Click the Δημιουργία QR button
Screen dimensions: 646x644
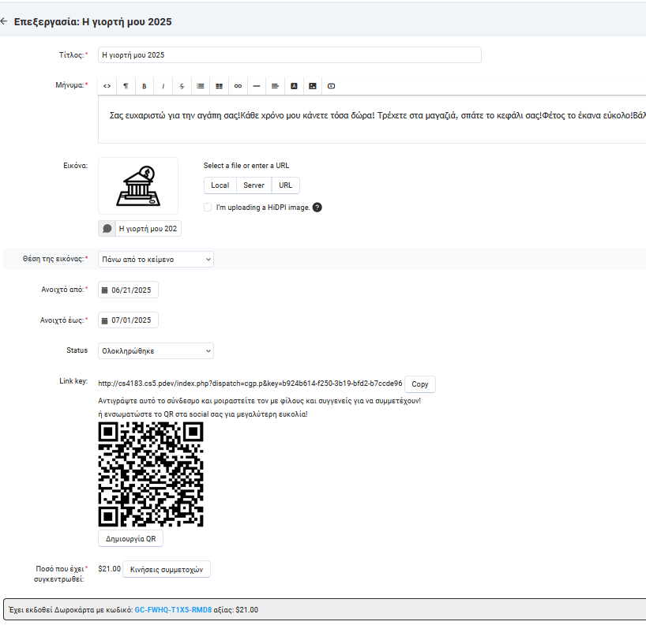pos(130,538)
